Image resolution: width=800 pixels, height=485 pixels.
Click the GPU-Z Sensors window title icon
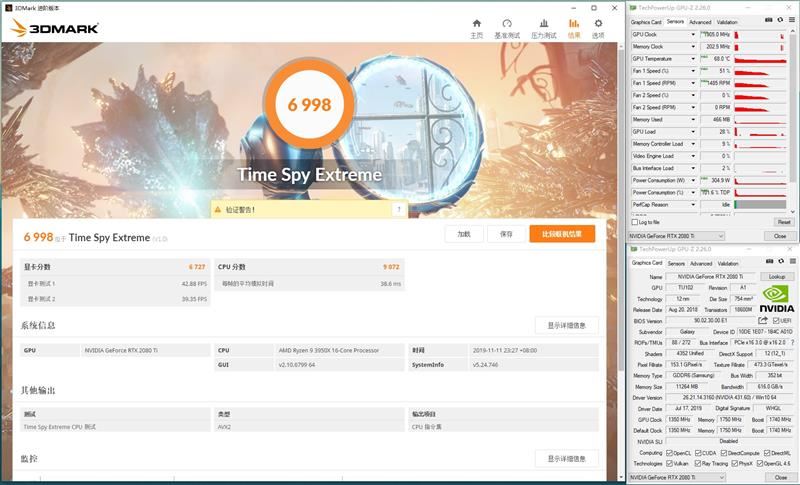(x=633, y=8)
